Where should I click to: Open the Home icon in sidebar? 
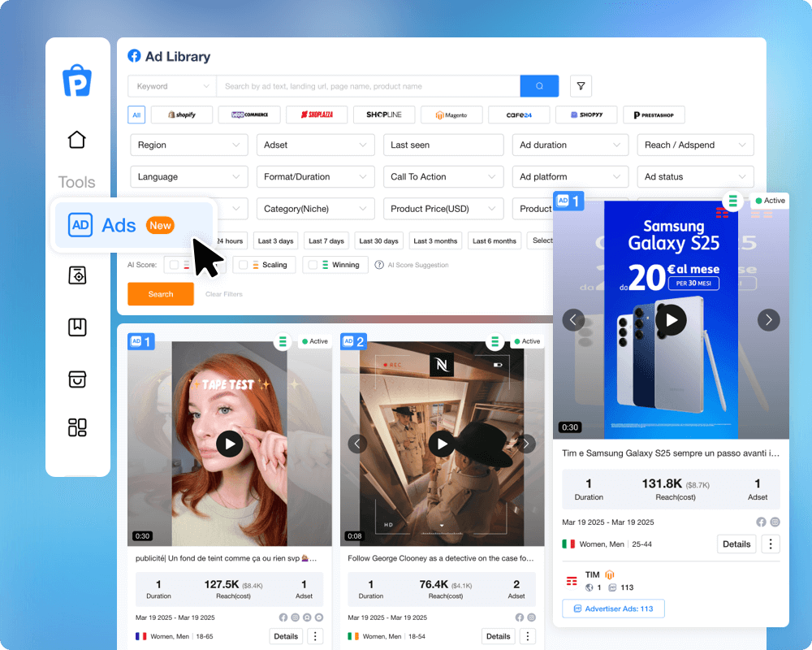76,140
